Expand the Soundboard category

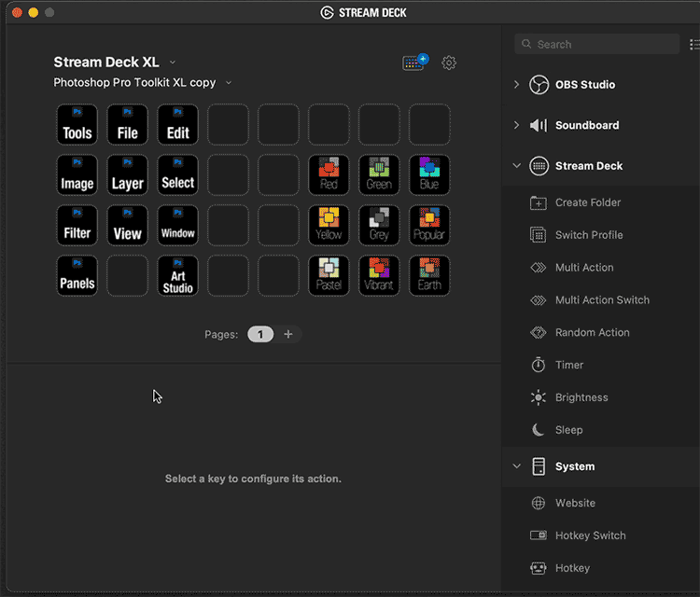click(x=516, y=125)
